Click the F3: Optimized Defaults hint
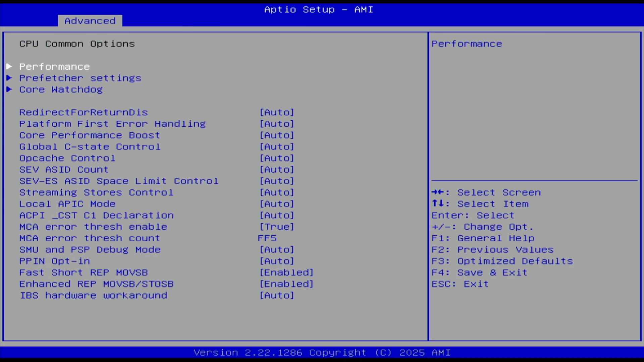 (502, 261)
